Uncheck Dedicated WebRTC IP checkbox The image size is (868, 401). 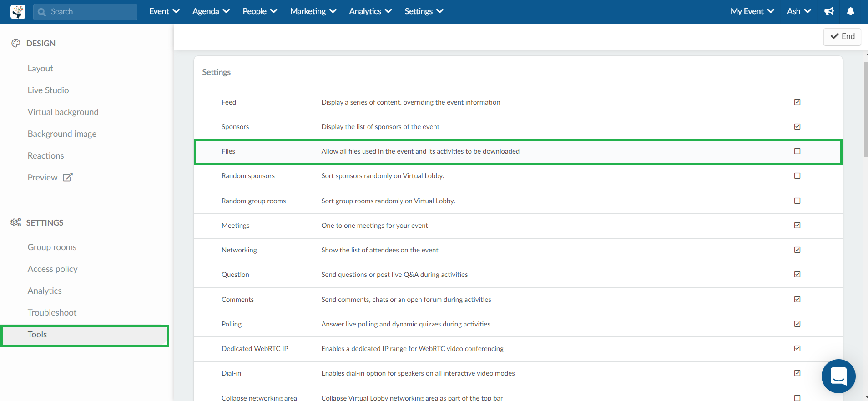[797, 348]
